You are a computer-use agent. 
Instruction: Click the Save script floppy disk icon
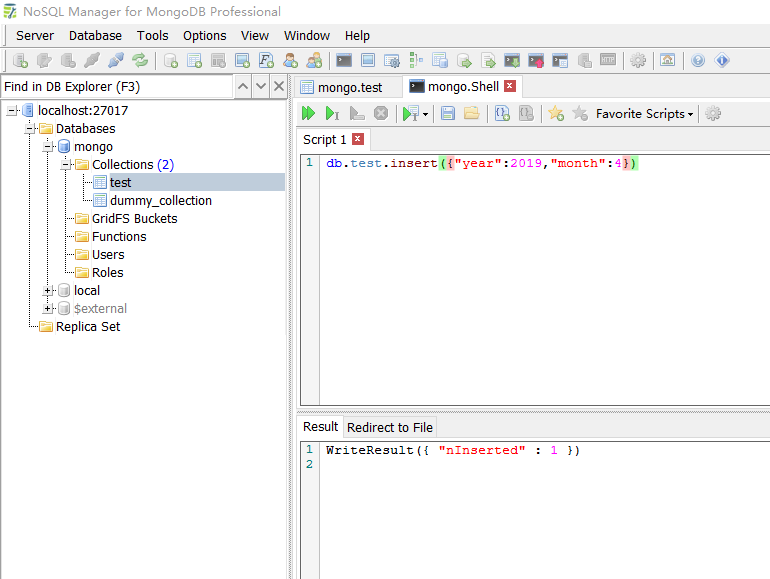[x=447, y=113]
